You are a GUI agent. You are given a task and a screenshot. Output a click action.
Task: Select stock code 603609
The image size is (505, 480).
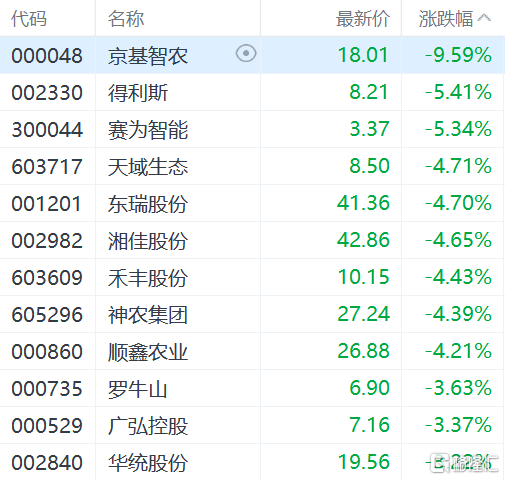tap(47, 277)
